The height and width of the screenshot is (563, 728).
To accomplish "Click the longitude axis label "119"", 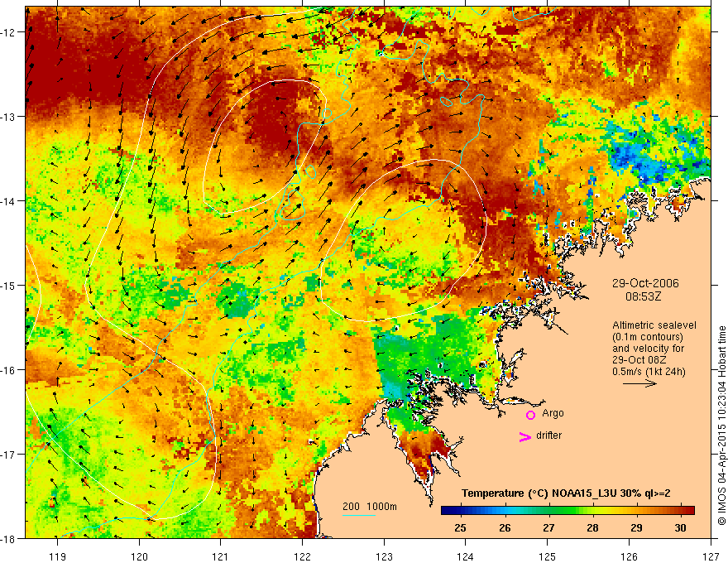I will [58, 557].
